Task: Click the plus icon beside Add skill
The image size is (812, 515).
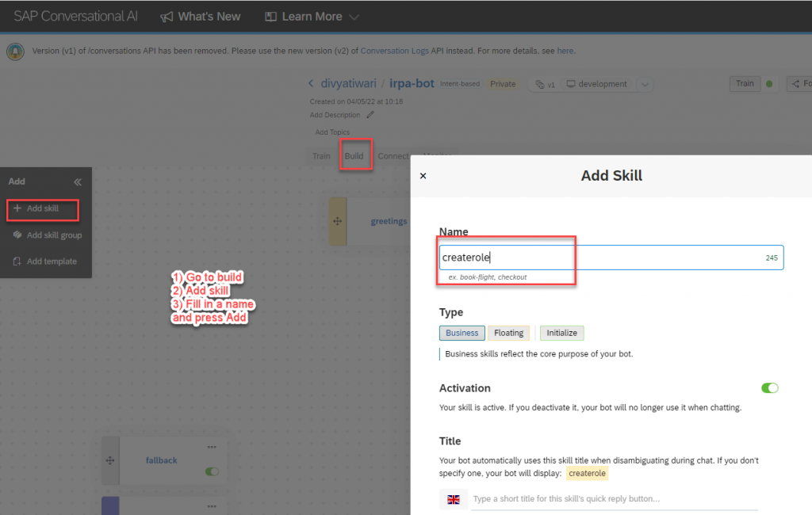Action: [17, 208]
